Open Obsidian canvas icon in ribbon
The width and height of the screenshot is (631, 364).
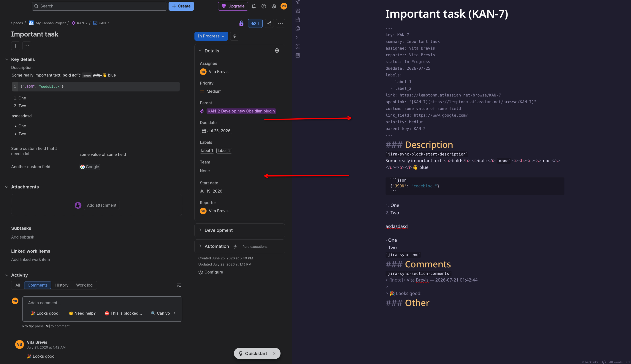(x=297, y=11)
